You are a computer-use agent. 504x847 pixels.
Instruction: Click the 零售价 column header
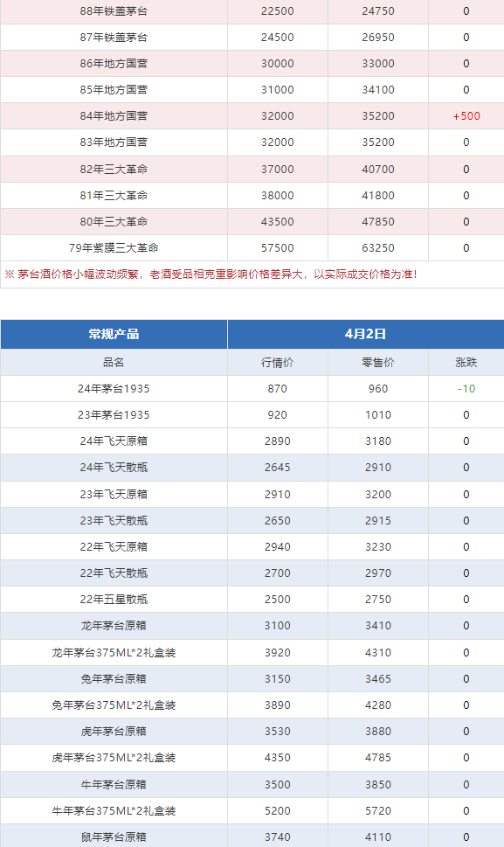[377, 363]
